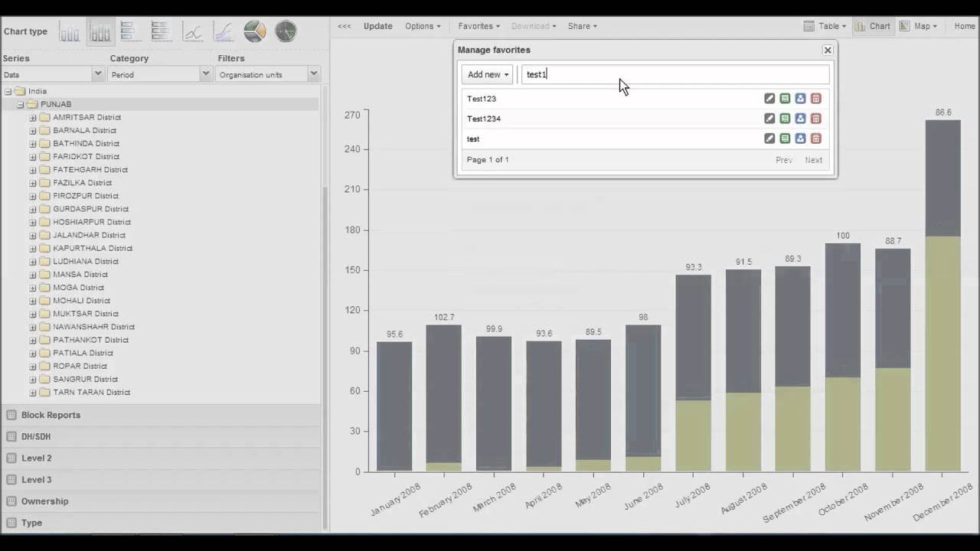Overwrite the Test123 favorite with green icon
This screenshot has height=551, width=980.
tap(785, 99)
